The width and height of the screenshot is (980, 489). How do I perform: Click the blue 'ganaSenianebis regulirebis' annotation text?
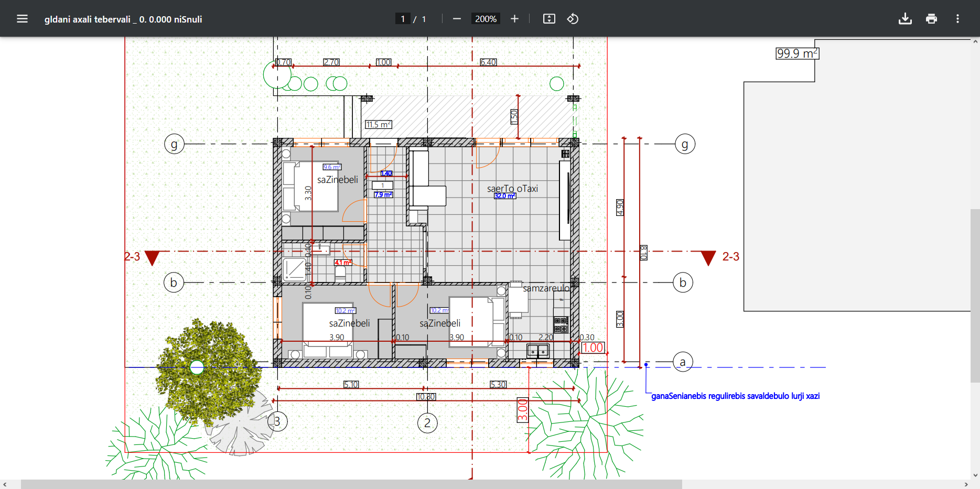tap(735, 396)
